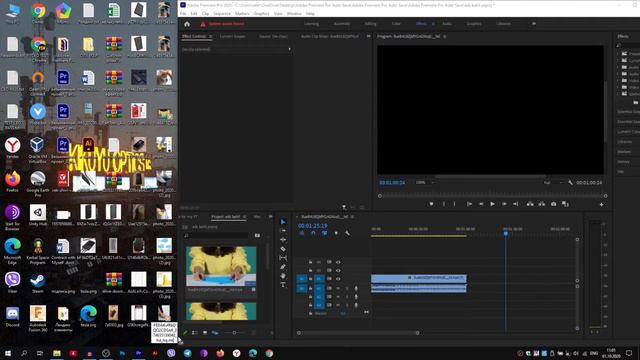The width and height of the screenshot is (640, 360).
Task: Select the Type tool
Action: tap(283, 284)
